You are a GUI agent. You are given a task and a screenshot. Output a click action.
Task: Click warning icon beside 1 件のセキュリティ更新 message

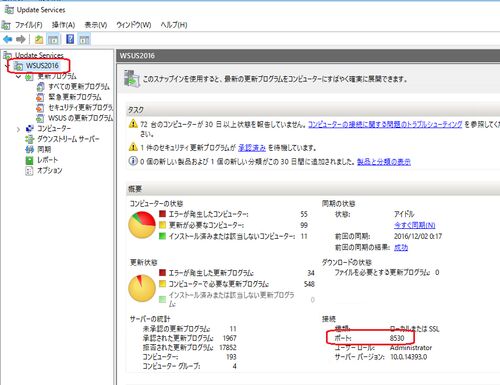click(x=133, y=147)
